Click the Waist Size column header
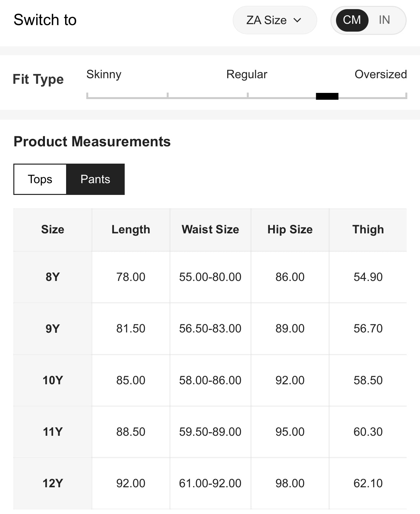The width and height of the screenshot is (420, 514). point(210,229)
